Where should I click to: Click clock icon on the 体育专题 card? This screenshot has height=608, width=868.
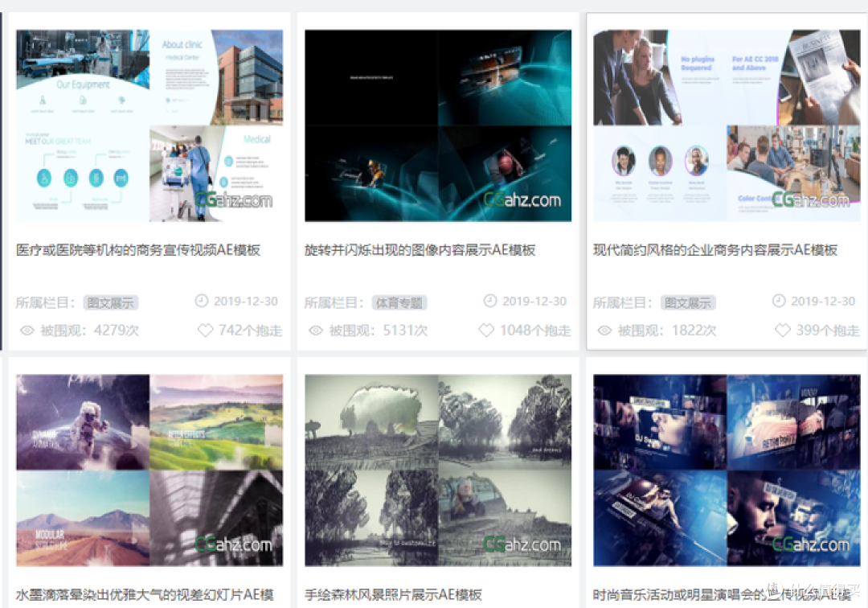coord(490,301)
